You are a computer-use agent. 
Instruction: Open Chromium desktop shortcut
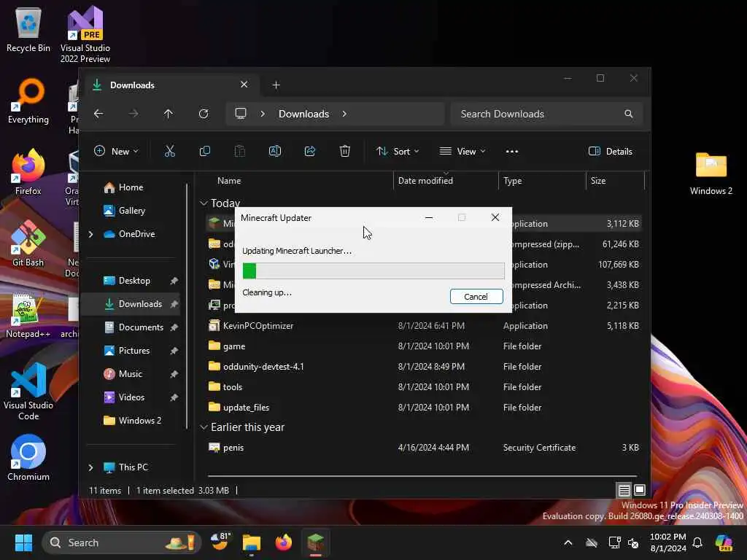coord(28,458)
